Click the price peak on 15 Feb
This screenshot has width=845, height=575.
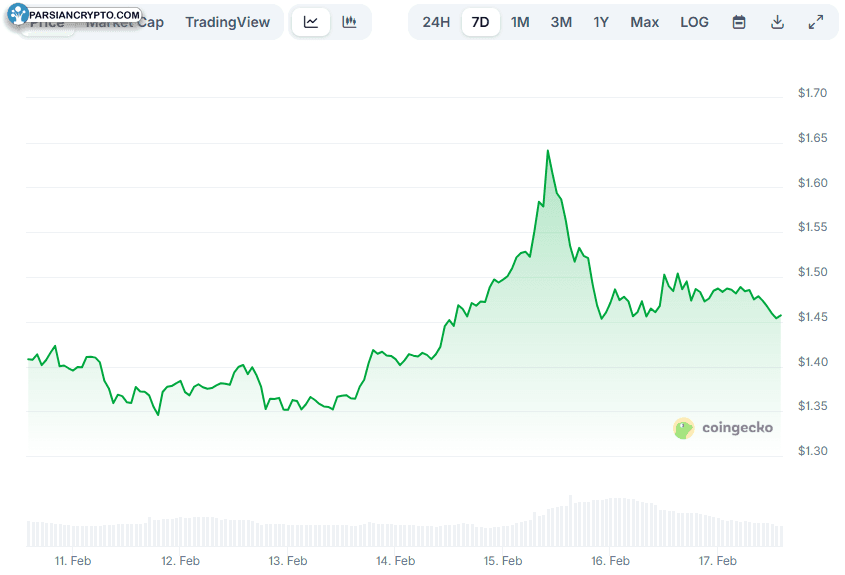(x=548, y=151)
